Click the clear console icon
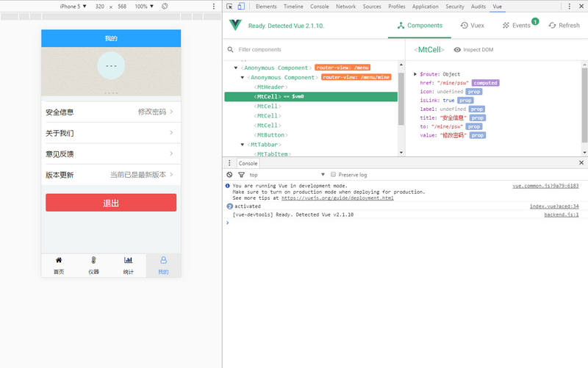 point(229,175)
